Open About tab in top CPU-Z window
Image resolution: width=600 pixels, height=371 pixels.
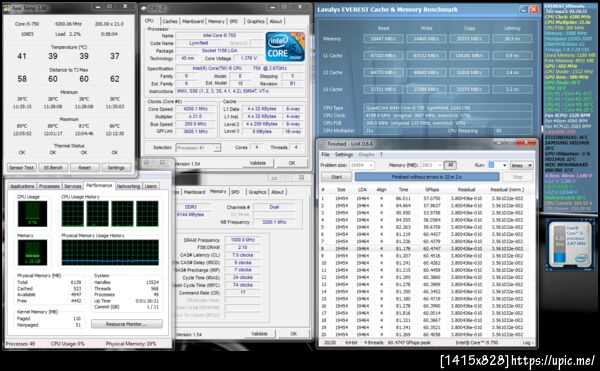[276, 21]
